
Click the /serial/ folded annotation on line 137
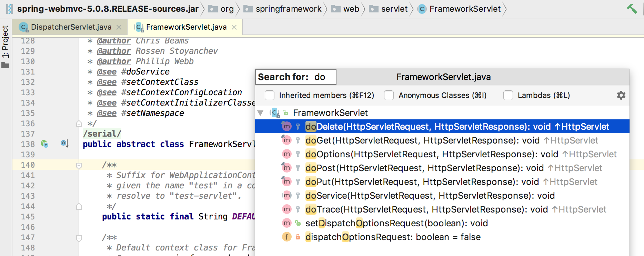(x=102, y=134)
